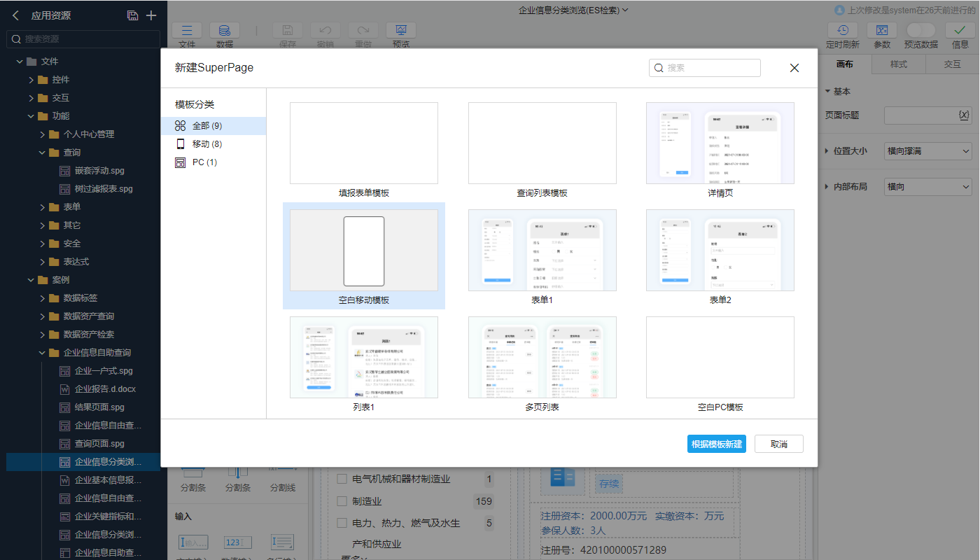Image resolution: width=980 pixels, height=560 pixels.
Task: Select the PC (1) template category
Action: pyautogui.click(x=204, y=162)
